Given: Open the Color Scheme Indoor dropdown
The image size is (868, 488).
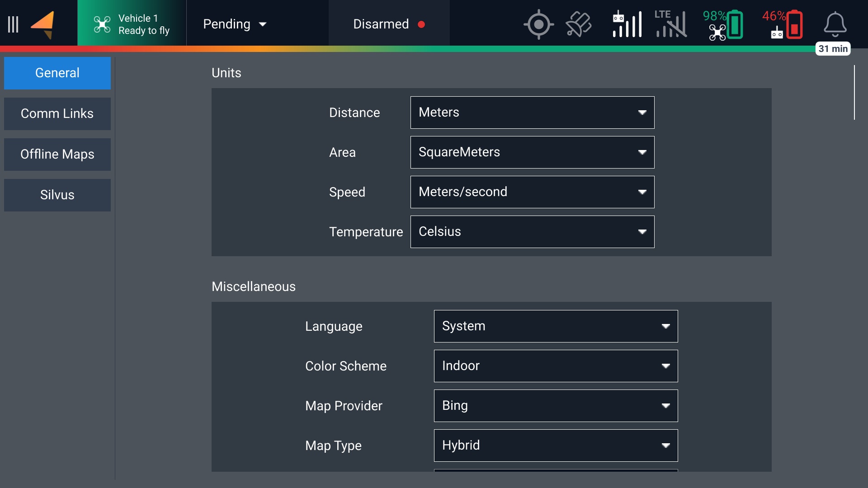Looking at the screenshot, I should (556, 366).
